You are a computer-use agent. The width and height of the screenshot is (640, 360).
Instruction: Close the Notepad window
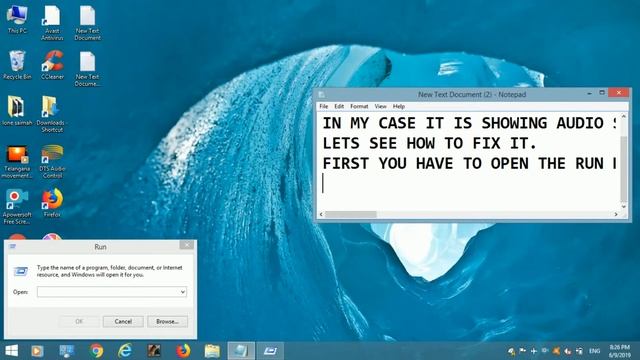pyautogui.click(x=619, y=93)
